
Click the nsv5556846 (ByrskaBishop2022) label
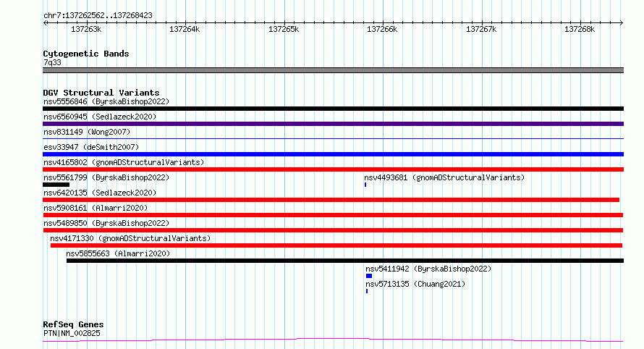106,101
